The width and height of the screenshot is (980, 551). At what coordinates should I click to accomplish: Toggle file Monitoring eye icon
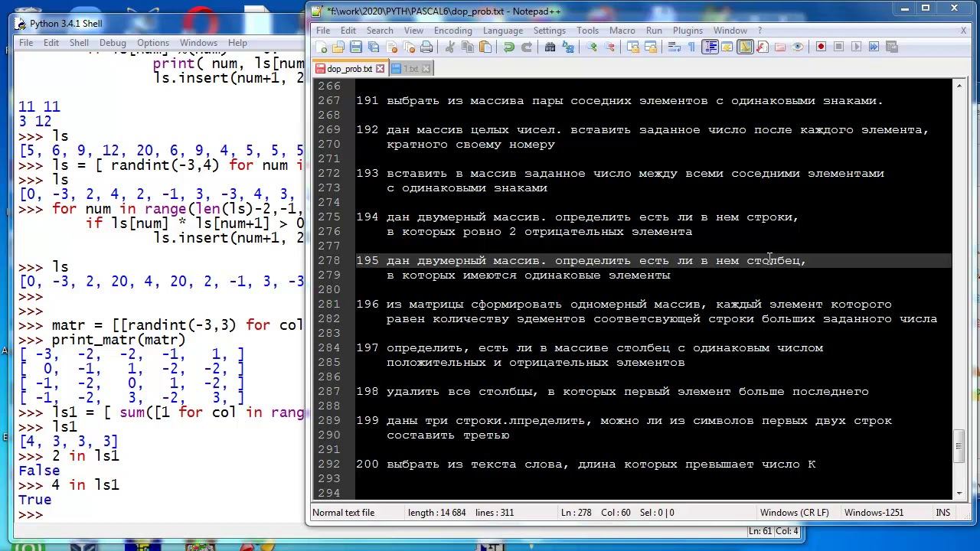(x=798, y=47)
